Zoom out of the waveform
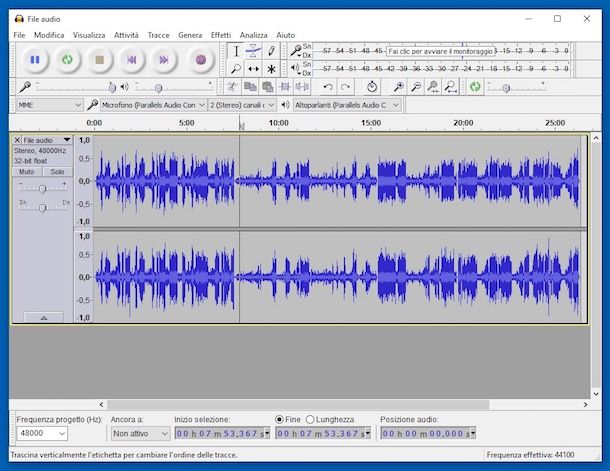Screen dimensions: 610x471 tap(416, 87)
